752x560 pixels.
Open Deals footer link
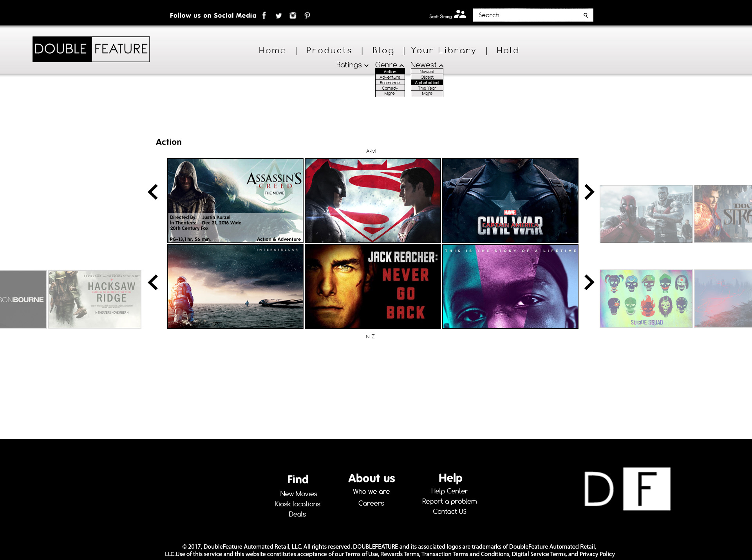[297, 514]
